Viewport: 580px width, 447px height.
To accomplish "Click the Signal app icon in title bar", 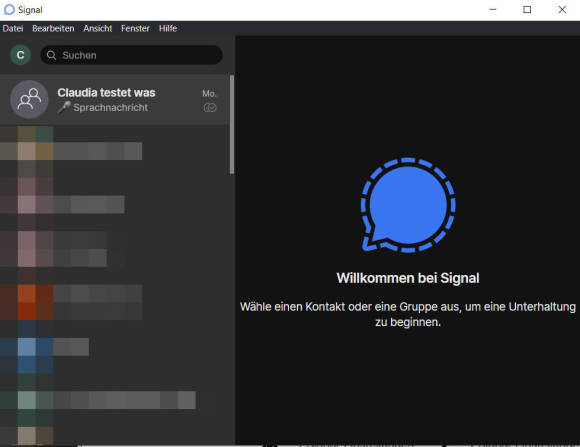I will (9, 10).
